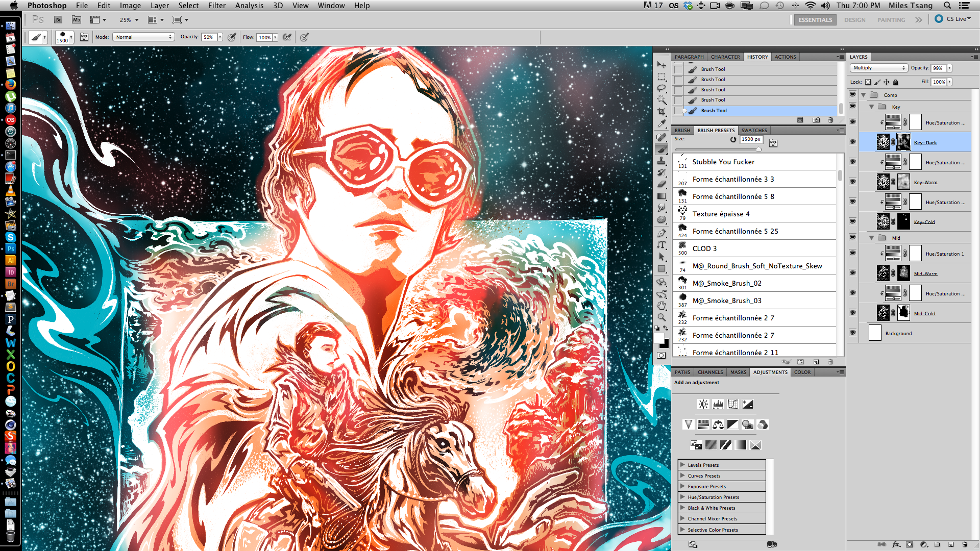This screenshot has width=980, height=551.
Task: Expand Levels Presets list
Action: [x=682, y=465]
